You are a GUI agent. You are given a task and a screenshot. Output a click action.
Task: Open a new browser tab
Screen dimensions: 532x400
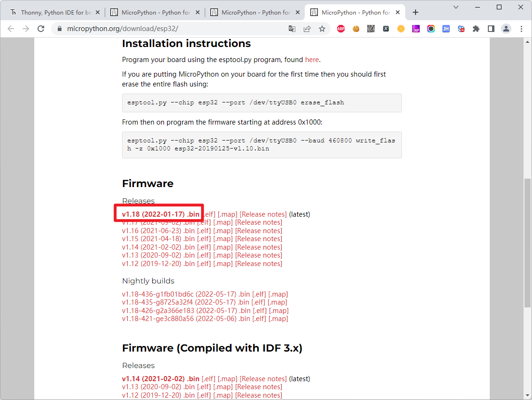click(415, 13)
